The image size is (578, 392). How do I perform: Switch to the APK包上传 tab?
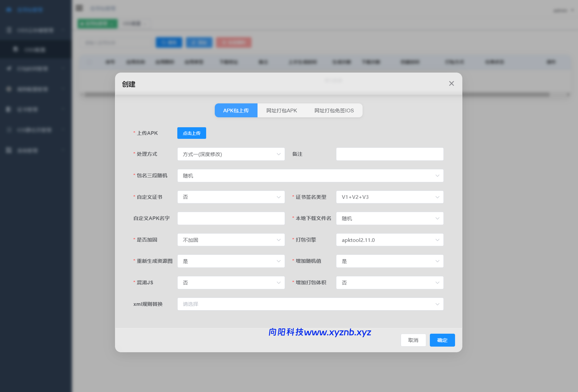tap(236, 110)
